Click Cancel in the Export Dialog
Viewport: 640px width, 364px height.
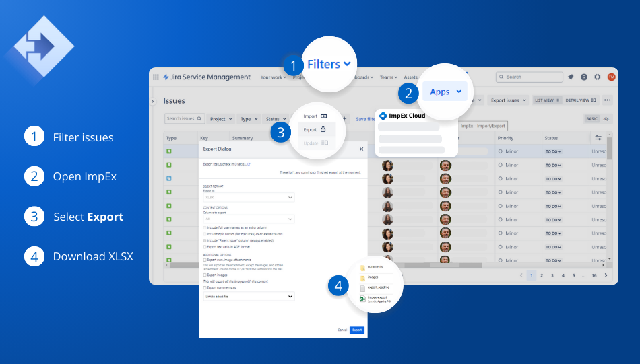click(x=342, y=330)
